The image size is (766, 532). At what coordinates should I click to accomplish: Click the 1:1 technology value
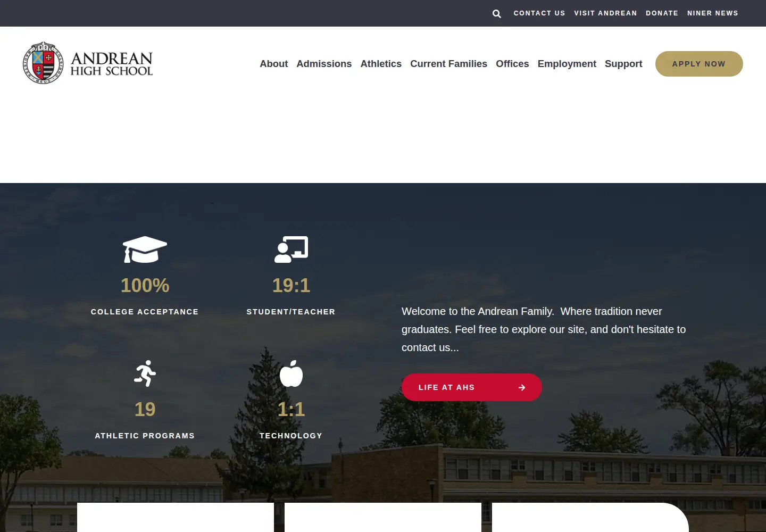pos(291,410)
